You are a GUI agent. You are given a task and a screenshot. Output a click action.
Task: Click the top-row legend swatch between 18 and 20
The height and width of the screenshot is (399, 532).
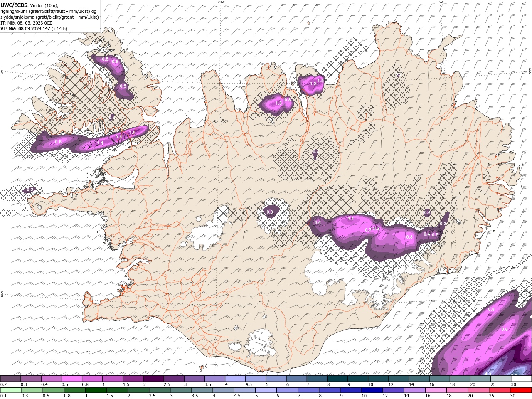(x=460, y=379)
